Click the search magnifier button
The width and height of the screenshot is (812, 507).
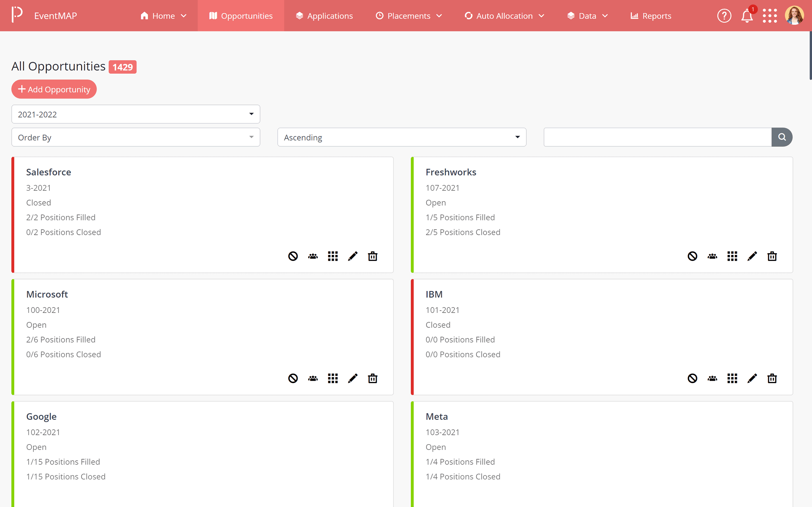click(x=782, y=137)
